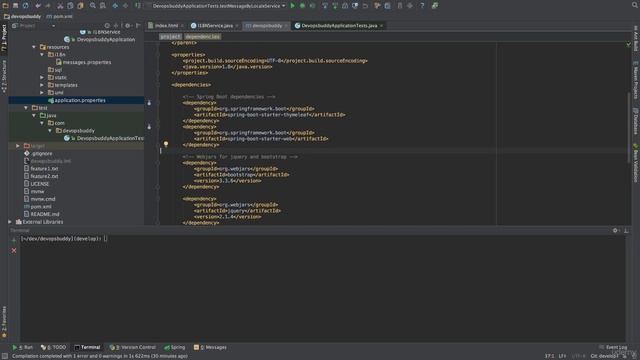Switch to DevopsbuddyApplicationTests.java tab
This screenshot has width=640, height=360.
[339, 25]
